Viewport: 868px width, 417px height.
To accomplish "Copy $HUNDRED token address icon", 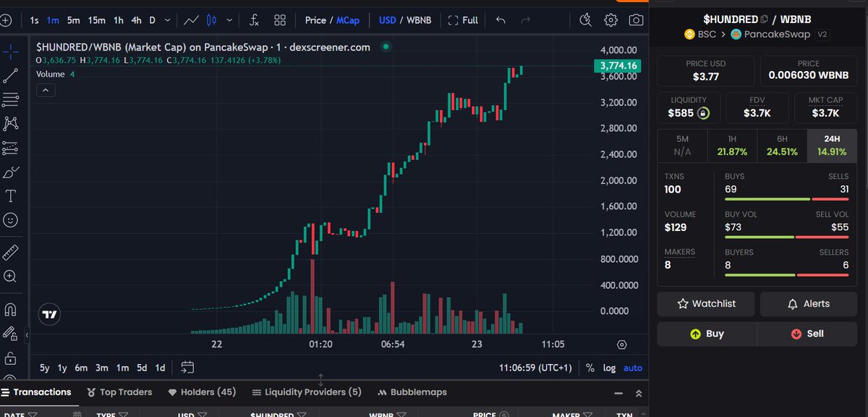I will 765,19.
